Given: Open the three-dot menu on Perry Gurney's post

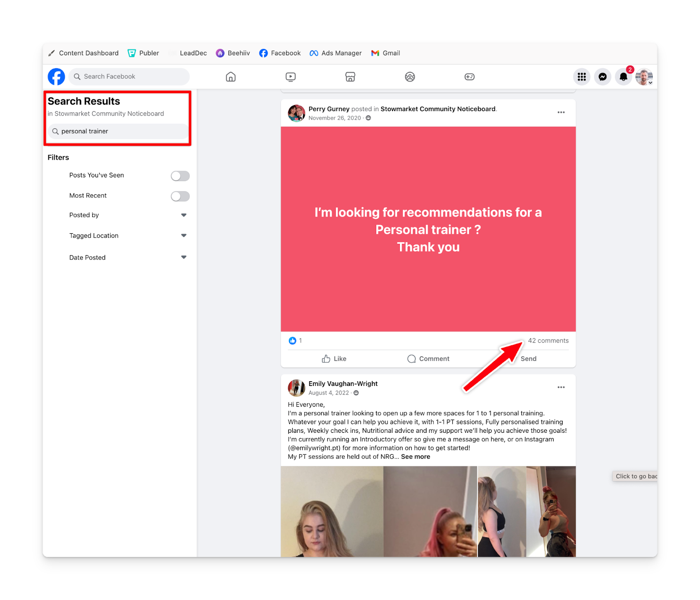Looking at the screenshot, I should [x=561, y=112].
